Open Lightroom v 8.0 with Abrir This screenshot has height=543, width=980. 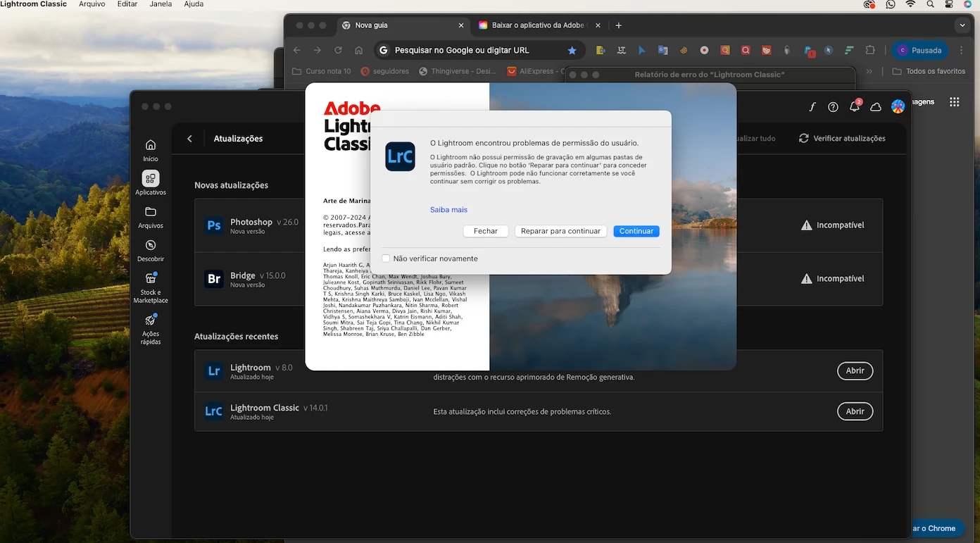855,371
